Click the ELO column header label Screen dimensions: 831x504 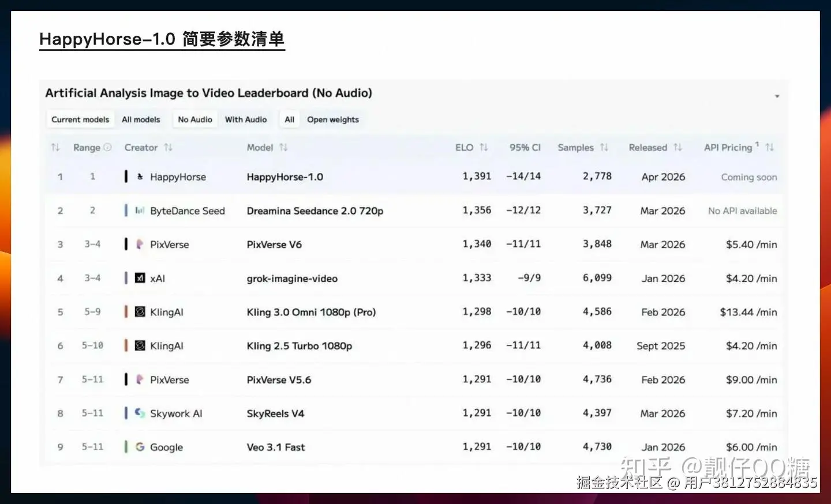point(464,148)
